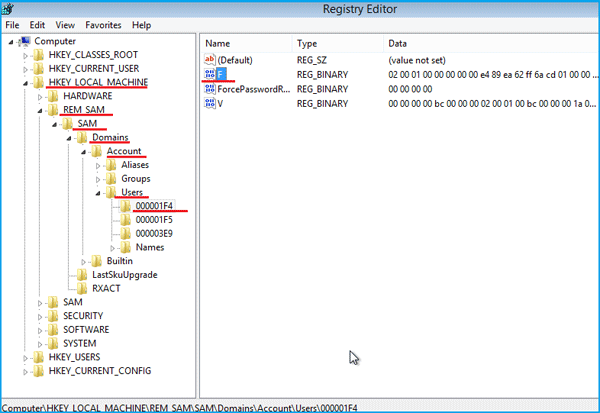
Task: Click the binary icon of value F
Action: tap(210, 74)
